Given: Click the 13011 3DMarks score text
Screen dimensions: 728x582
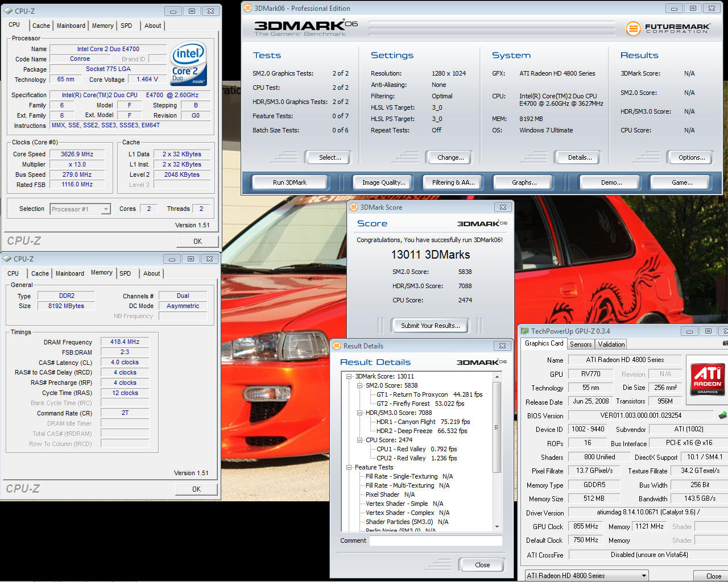Looking at the screenshot, I should [430, 255].
